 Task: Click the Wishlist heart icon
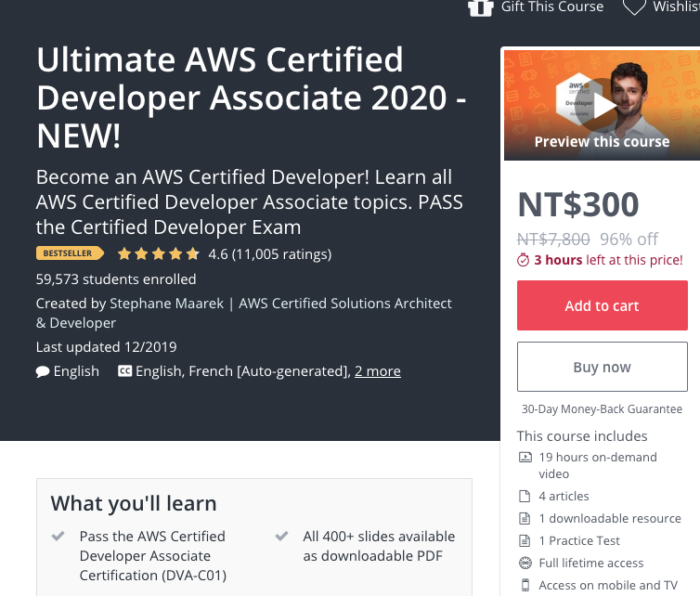tap(634, 7)
